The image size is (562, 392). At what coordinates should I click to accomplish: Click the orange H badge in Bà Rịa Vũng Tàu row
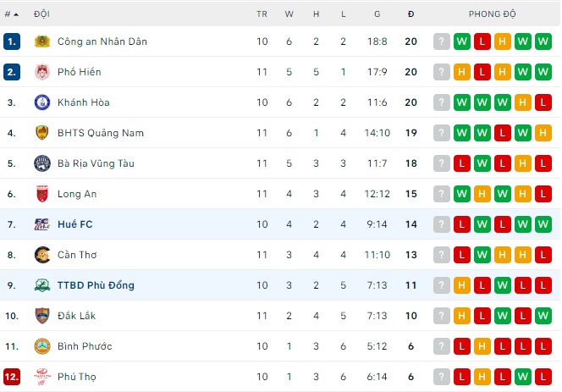coord(523,163)
